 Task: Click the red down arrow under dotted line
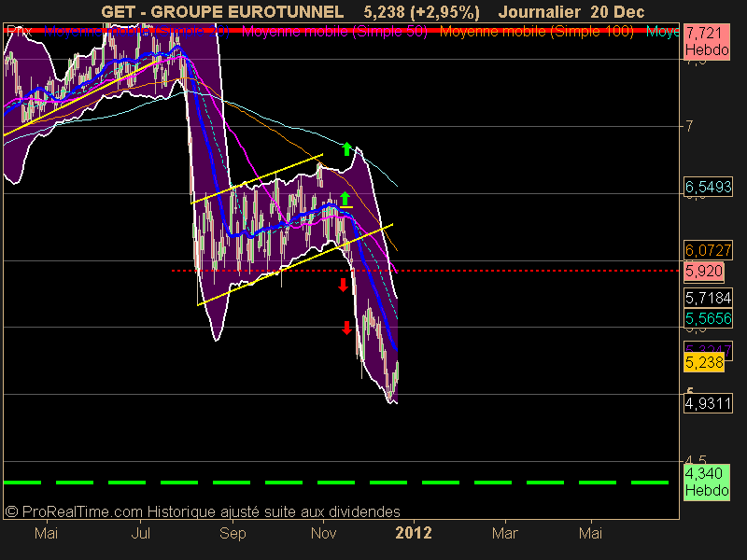point(343,285)
